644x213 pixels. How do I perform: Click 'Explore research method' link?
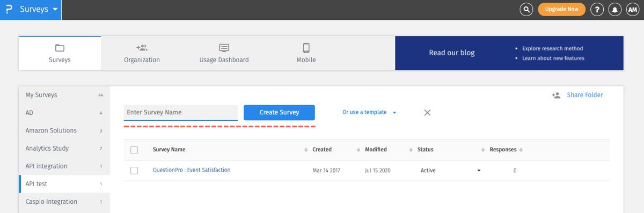tap(553, 48)
